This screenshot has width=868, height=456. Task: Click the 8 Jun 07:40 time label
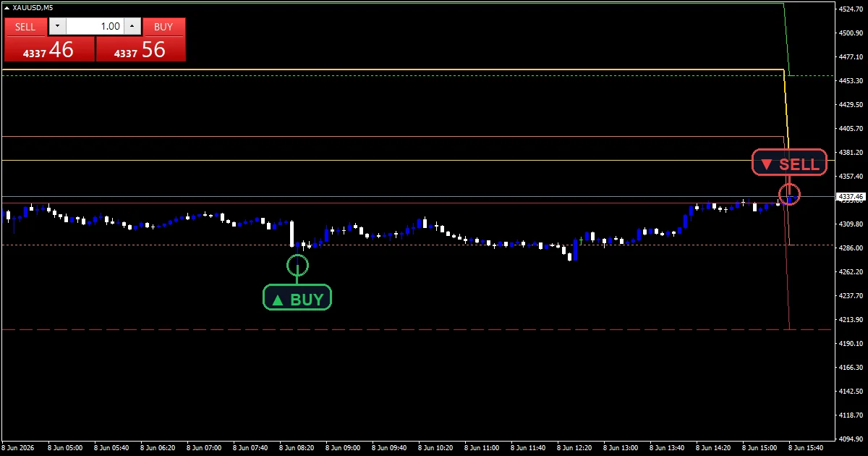tap(252, 447)
